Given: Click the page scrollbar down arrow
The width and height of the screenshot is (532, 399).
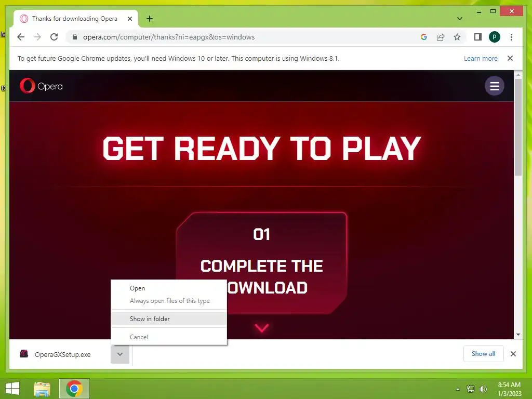Looking at the screenshot, I should (x=518, y=335).
